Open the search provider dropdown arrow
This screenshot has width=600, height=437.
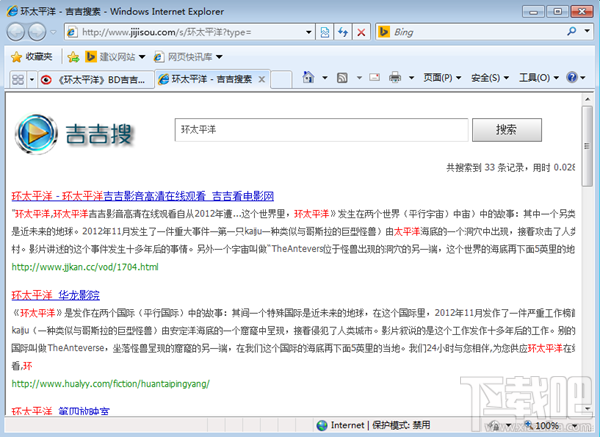point(587,31)
